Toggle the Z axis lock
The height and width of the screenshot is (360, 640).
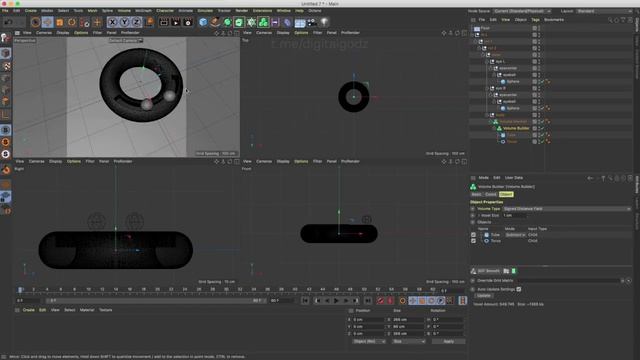point(136,22)
